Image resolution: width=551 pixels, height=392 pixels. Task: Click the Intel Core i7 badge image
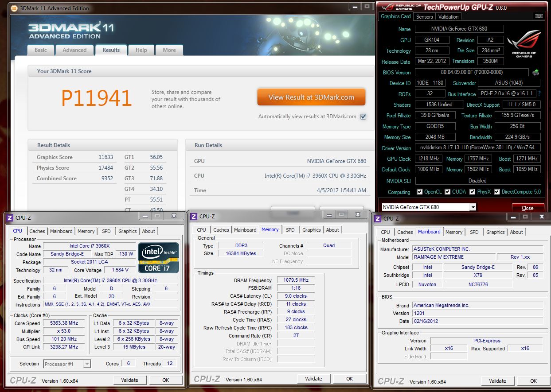[x=159, y=257]
